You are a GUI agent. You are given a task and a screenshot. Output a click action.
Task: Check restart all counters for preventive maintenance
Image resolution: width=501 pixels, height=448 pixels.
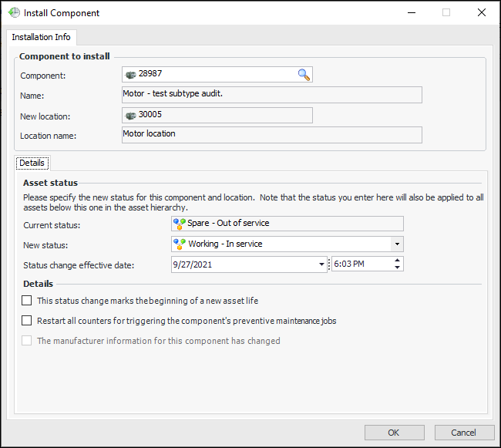pos(27,321)
